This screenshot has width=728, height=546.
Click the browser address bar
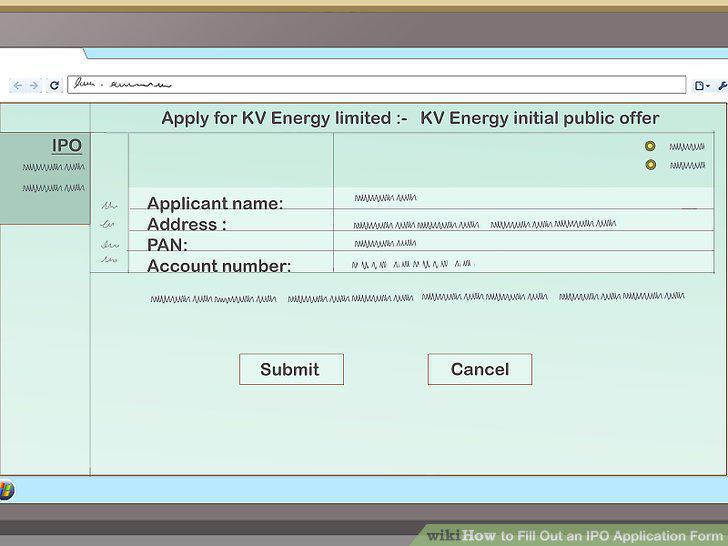pyautogui.click(x=377, y=84)
